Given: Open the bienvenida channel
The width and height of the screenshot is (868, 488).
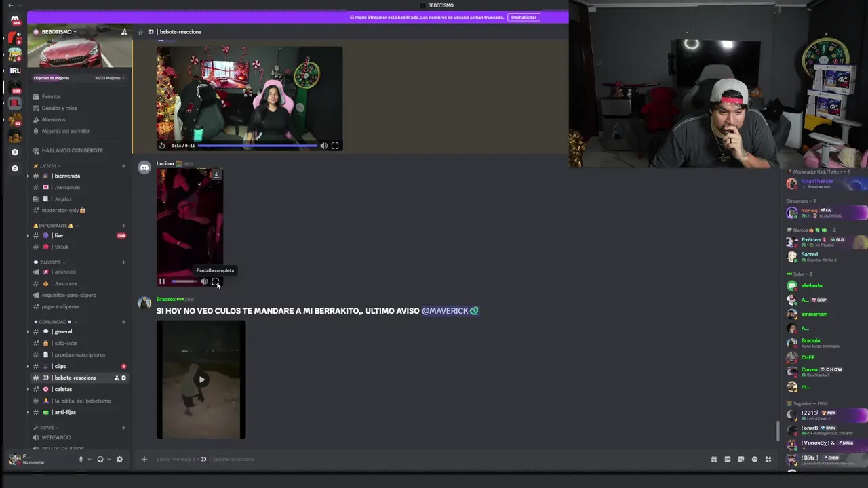Looking at the screenshot, I should pos(80,176).
